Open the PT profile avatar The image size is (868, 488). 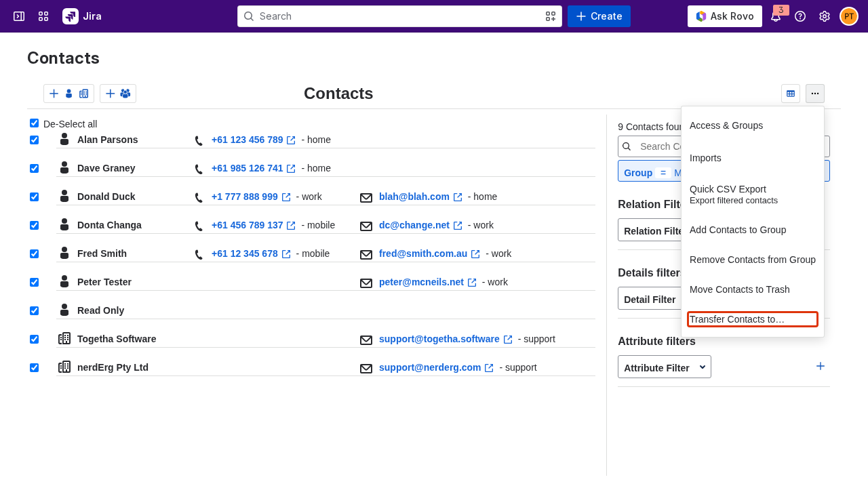point(849,16)
